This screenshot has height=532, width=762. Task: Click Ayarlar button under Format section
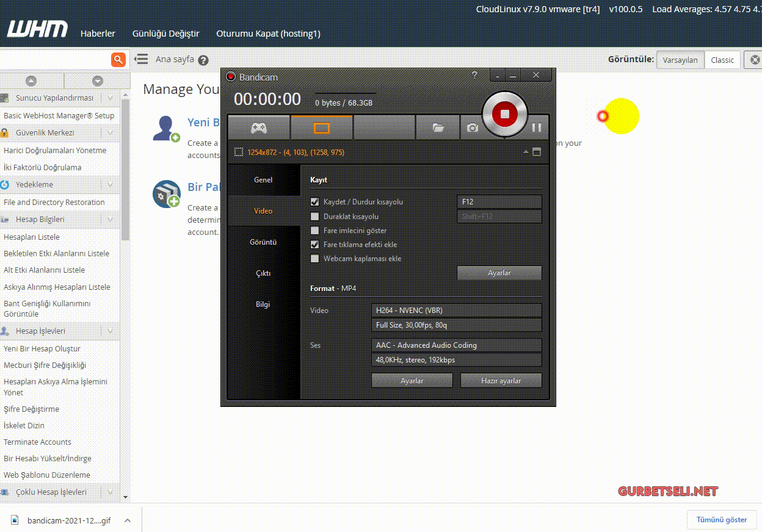412,381
